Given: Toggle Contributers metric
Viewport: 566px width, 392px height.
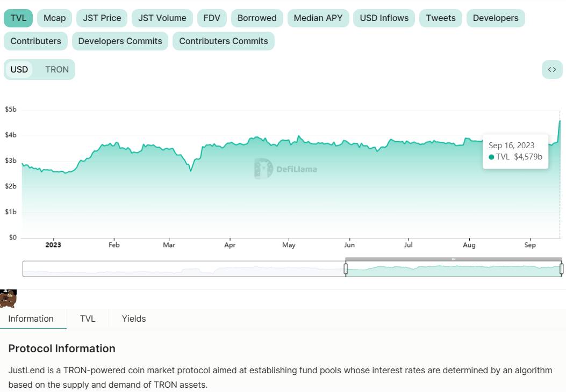Looking at the screenshot, I should pyautogui.click(x=35, y=41).
